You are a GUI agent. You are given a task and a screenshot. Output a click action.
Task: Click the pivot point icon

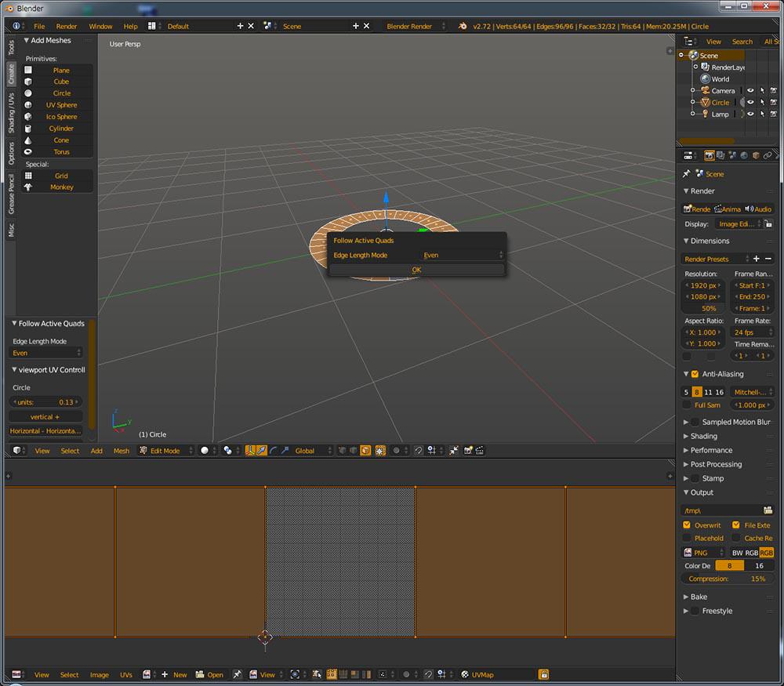click(x=228, y=451)
